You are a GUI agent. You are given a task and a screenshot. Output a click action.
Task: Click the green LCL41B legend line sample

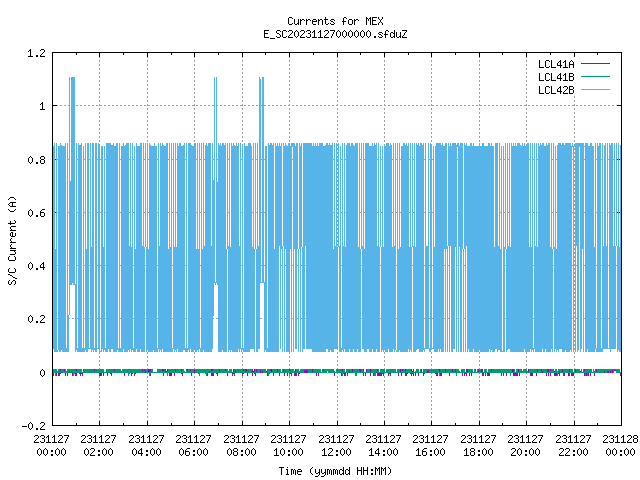[595, 77]
